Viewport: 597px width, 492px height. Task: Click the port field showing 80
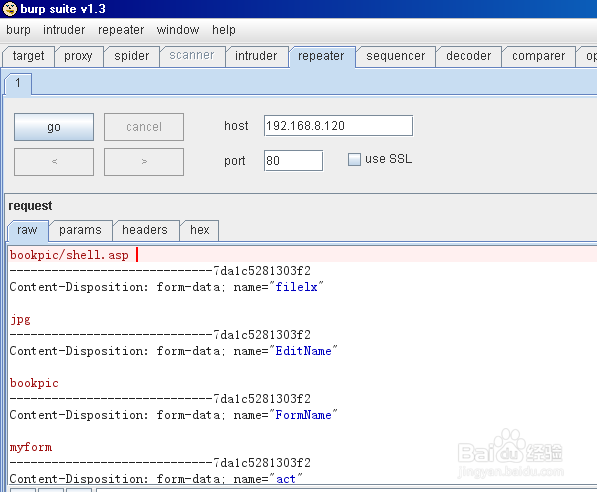[x=293, y=161]
